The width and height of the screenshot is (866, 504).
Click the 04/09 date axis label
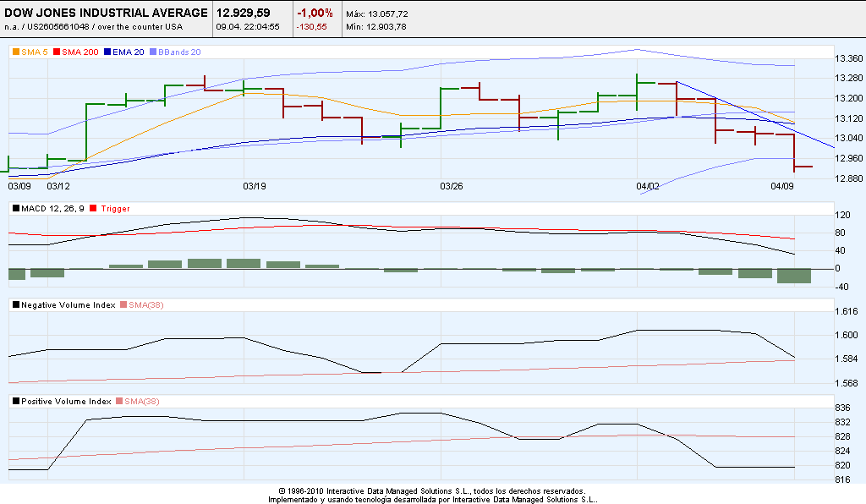pos(782,186)
